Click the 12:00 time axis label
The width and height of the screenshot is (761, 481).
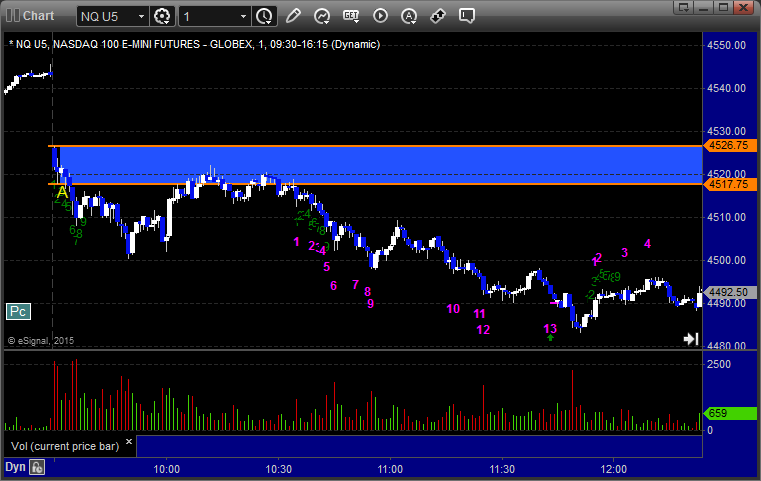click(613, 469)
